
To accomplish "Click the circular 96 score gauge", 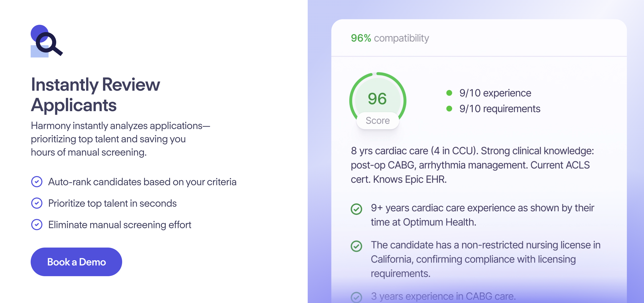I will (x=377, y=98).
